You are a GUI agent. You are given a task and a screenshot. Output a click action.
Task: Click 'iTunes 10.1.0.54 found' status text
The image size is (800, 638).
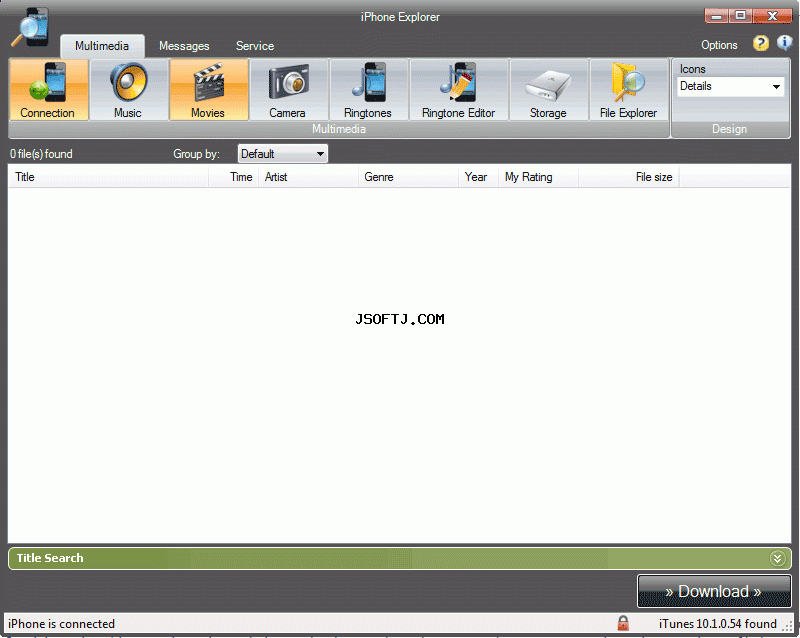[717, 624]
